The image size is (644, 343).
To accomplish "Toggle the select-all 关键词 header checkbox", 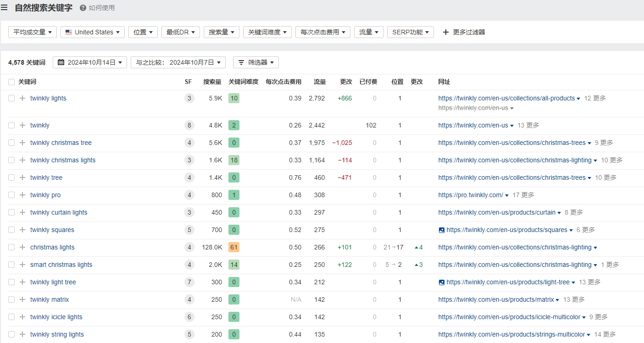I will (x=11, y=82).
